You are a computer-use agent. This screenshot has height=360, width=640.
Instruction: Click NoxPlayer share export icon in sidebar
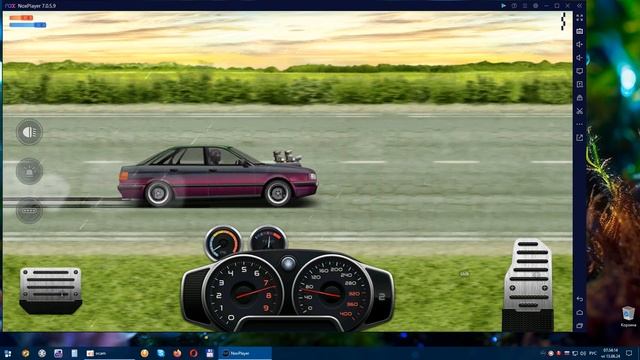[580, 138]
